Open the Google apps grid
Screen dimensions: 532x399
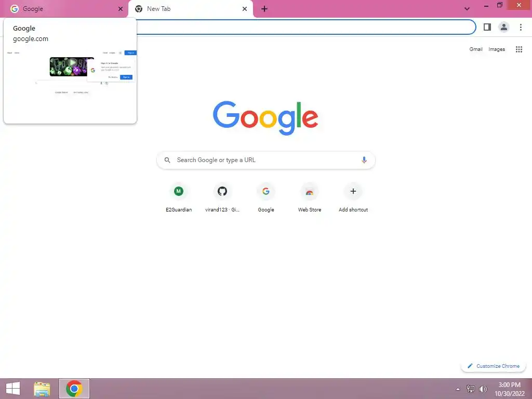[519, 49]
